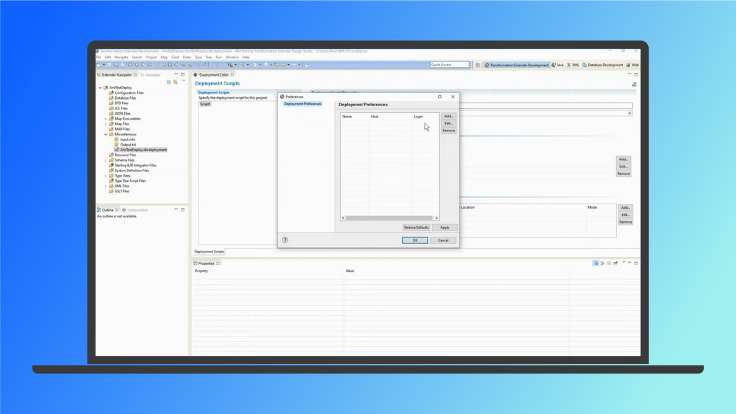Screen dimensions: 736x414
Task: Click the Name column header
Action: (355, 116)
